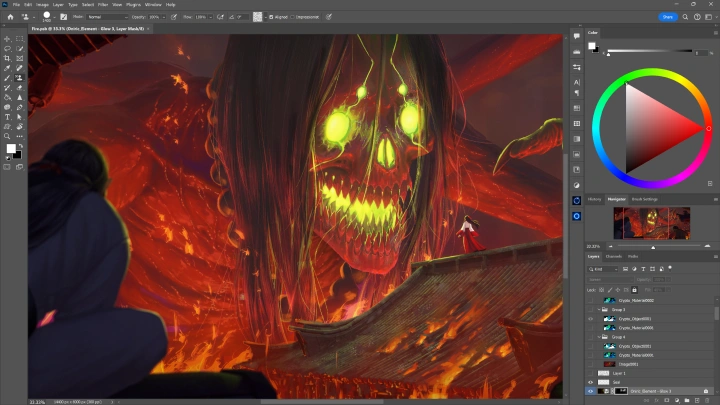Toggle the Aligned checkbox
The image size is (720, 405).
269,17
